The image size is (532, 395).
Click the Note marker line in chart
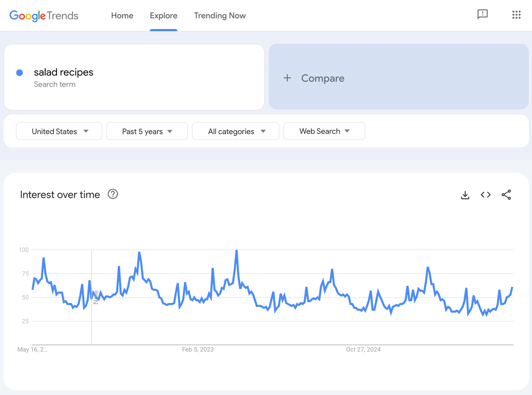click(92, 297)
